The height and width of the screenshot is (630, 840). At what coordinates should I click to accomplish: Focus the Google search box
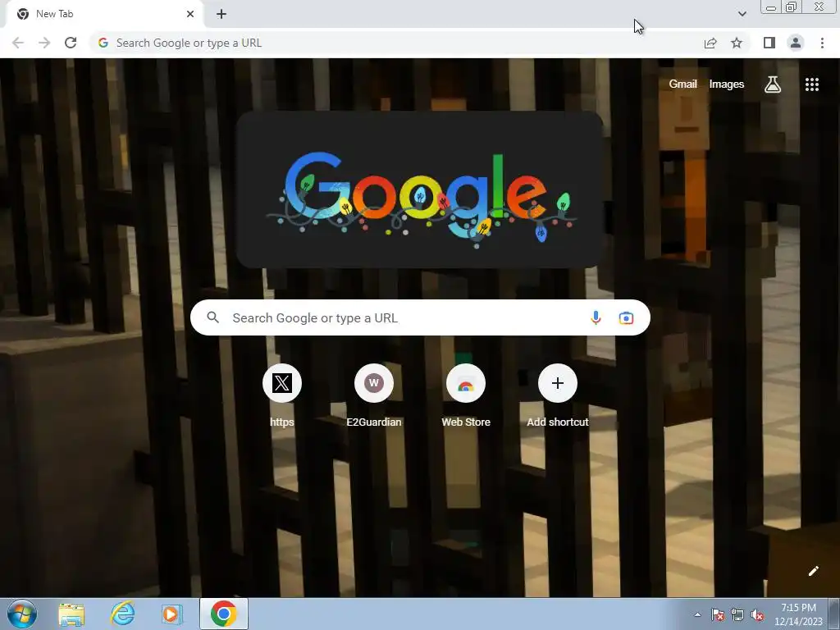[x=420, y=317]
